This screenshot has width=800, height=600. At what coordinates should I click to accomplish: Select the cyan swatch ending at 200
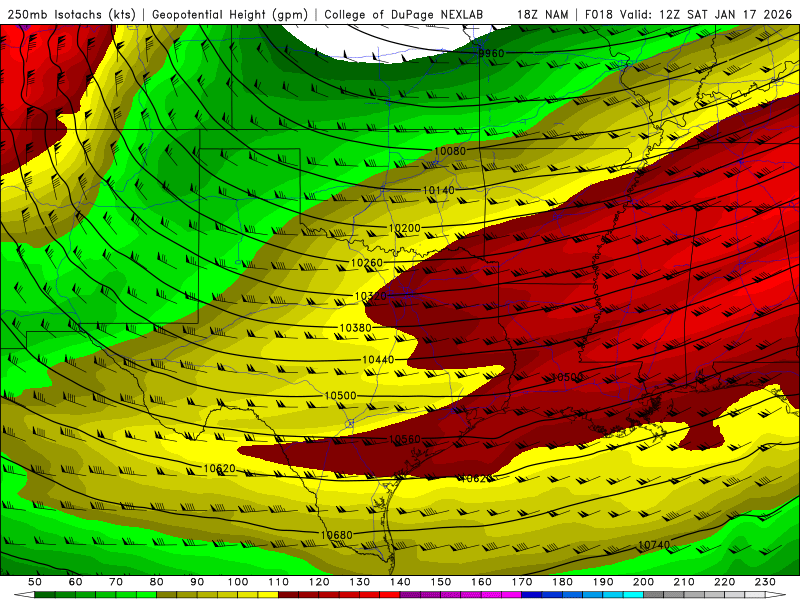634,595
